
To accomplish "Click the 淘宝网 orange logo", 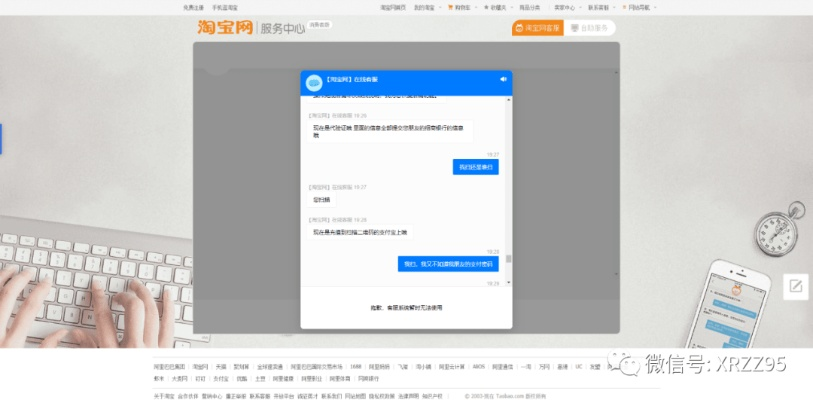I will tap(225, 27).
